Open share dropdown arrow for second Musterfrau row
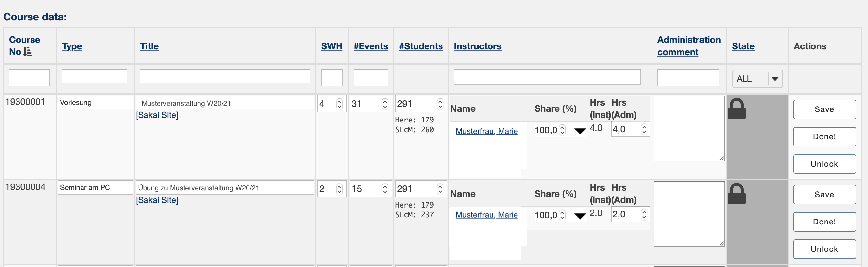This screenshot has height=267, width=868. click(x=580, y=216)
